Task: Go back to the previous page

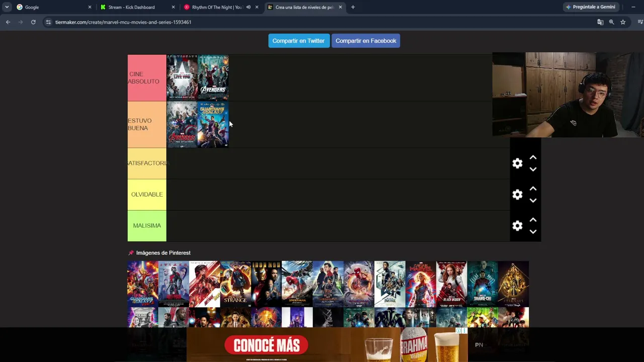Action: pos(8,22)
